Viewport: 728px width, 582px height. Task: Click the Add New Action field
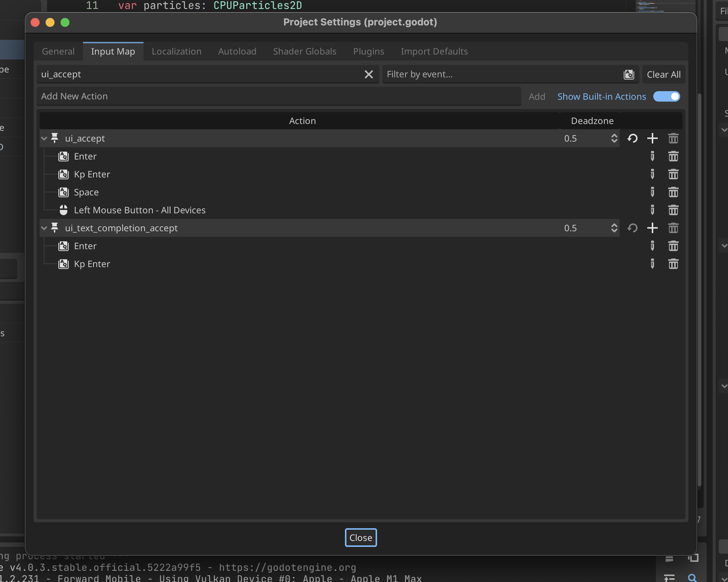click(x=279, y=96)
